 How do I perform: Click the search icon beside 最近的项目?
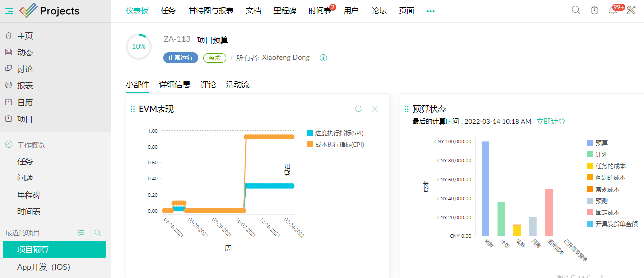[x=98, y=233]
